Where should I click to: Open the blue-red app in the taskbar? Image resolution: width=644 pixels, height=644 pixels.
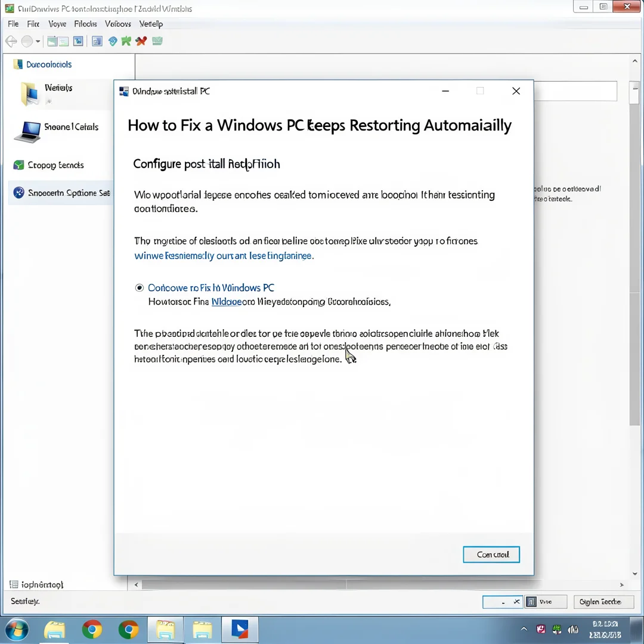[x=240, y=630]
